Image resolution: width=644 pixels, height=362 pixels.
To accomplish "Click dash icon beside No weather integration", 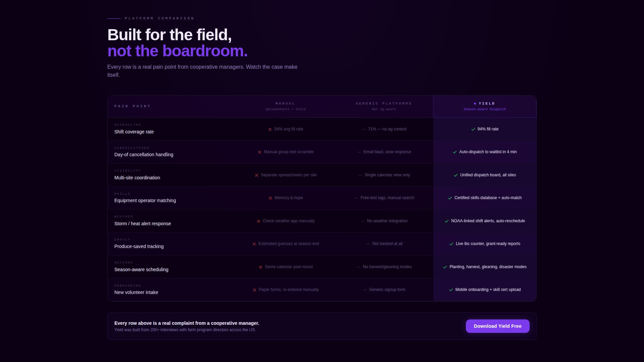I will [x=363, y=221].
